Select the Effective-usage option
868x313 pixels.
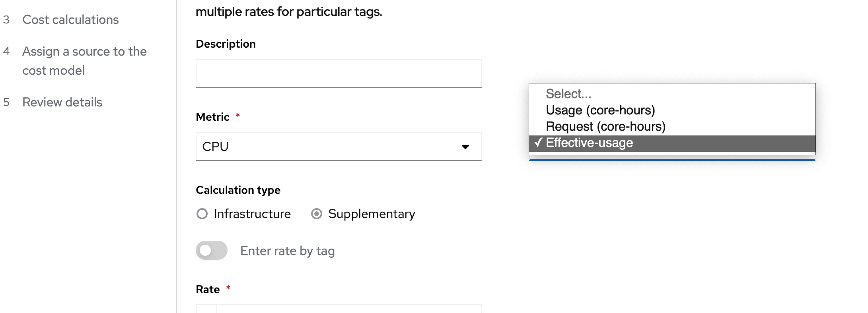589,143
